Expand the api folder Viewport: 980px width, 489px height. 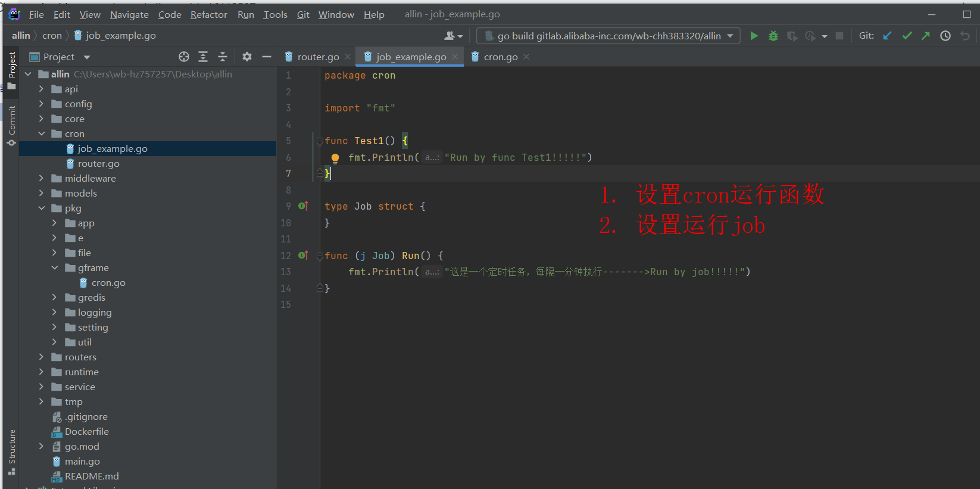tap(41, 89)
